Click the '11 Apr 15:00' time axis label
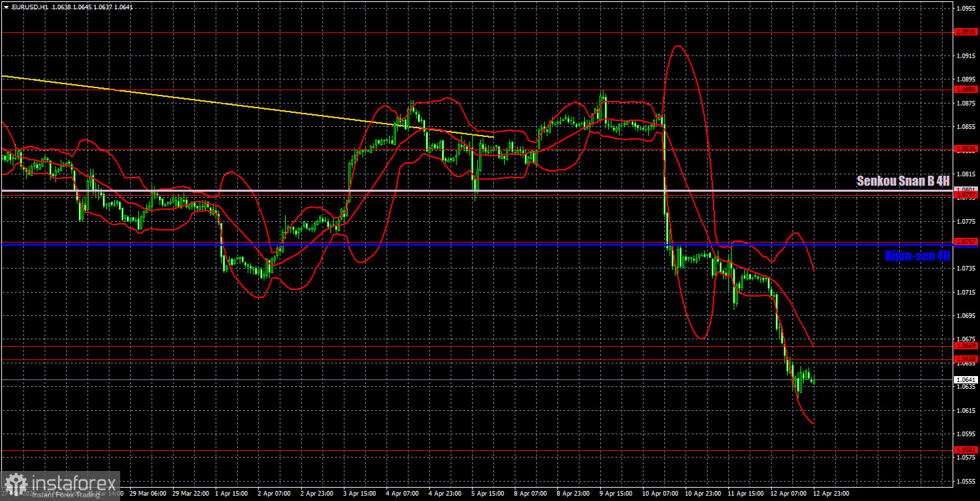The height and width of the screenshot is (501, 980). (746, 494)
